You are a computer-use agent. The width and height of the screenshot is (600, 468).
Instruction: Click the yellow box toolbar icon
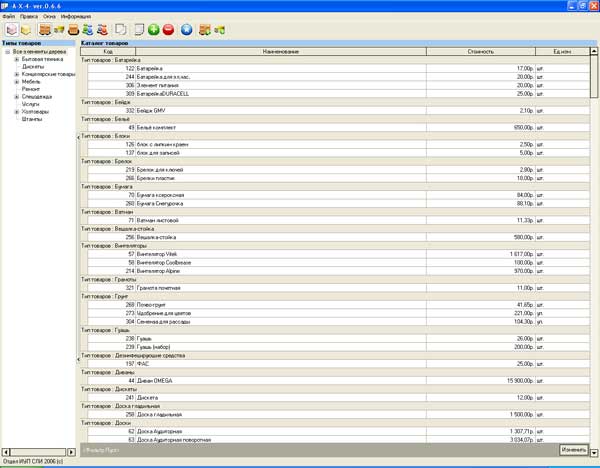click(26, 30)
